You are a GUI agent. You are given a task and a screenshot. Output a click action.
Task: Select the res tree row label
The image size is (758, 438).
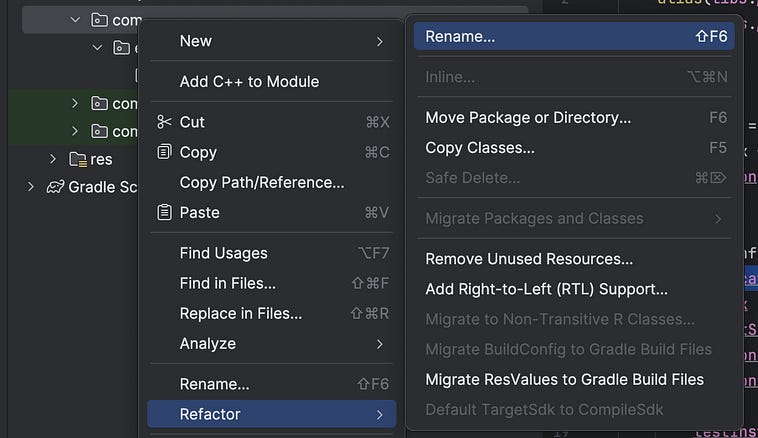[101, 159]
